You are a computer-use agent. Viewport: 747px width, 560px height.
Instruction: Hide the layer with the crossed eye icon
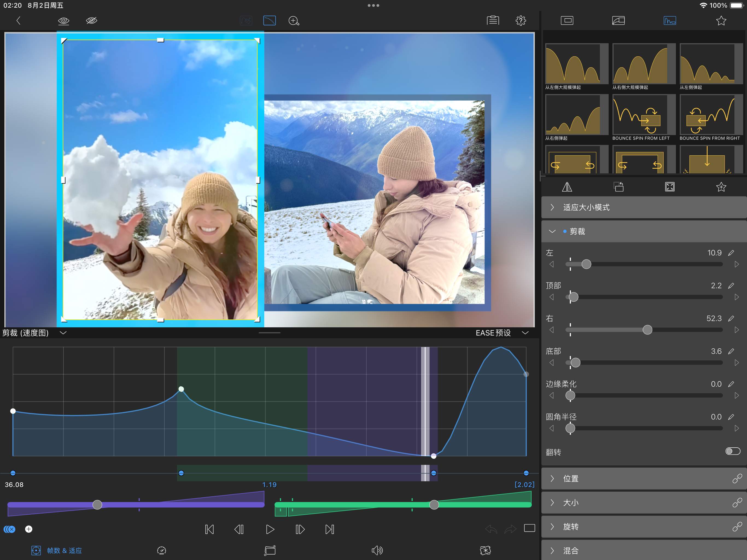[x=92, y=21]
